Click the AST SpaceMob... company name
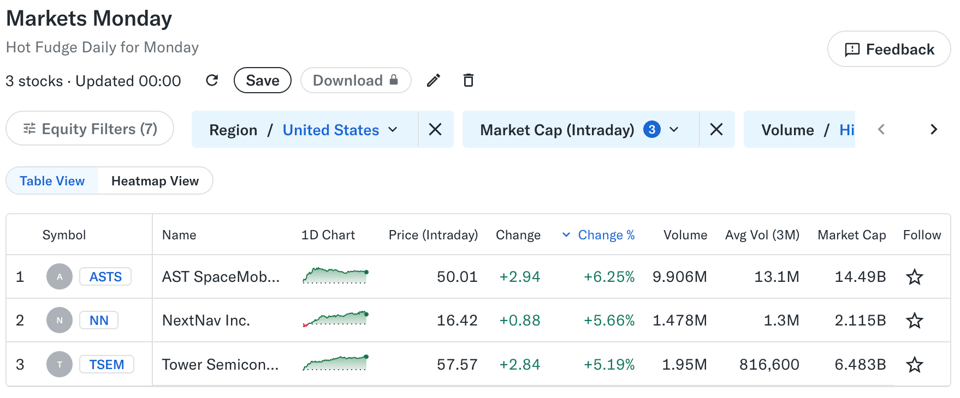This screenshot has width=960, height=398. pos(221,277)
